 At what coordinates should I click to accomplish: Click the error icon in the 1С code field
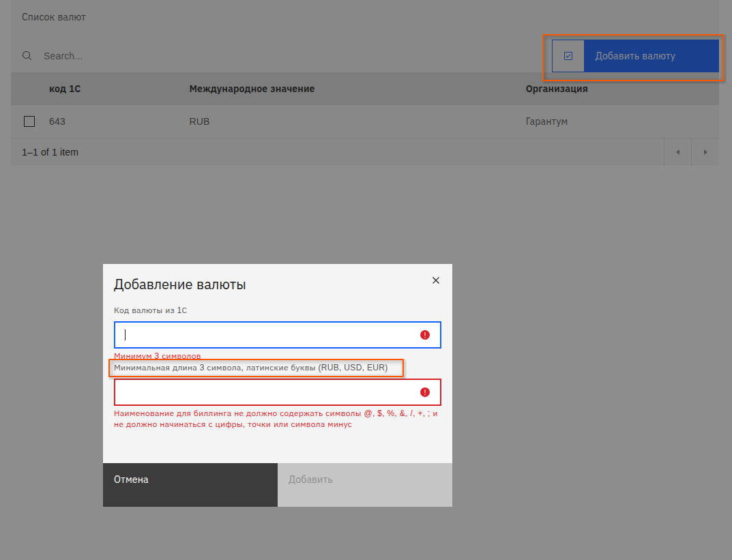(425, 335)
